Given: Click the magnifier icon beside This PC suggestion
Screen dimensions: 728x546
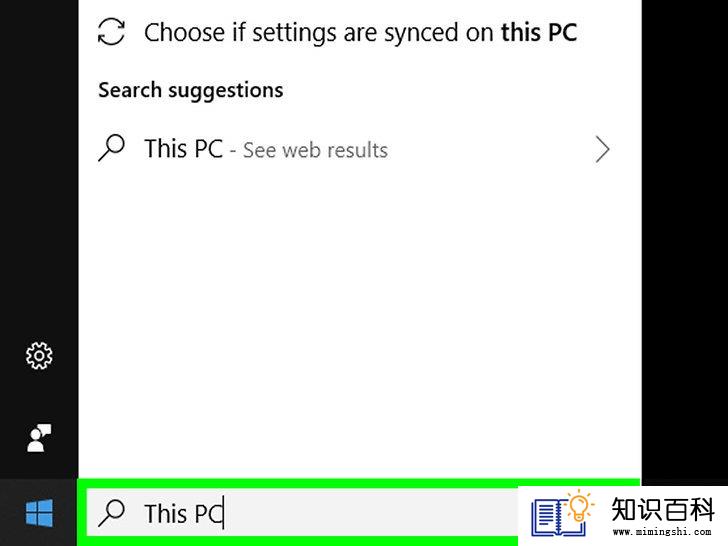Looking at the screenshot, I should tap(111, 148).
